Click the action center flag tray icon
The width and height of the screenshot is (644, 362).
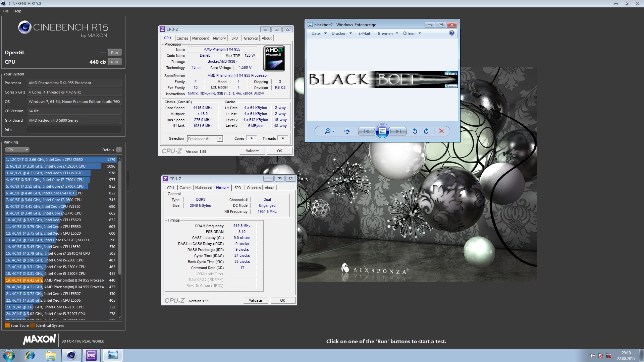pos(600,356)
